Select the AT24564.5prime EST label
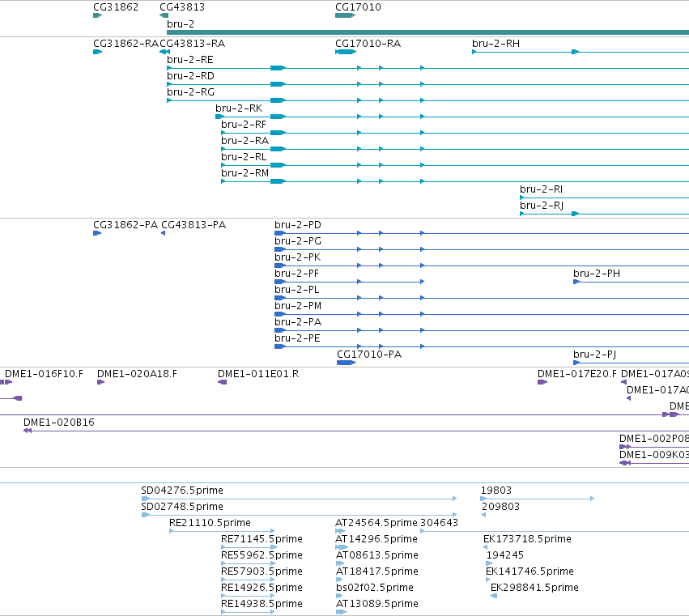Viewport: 689px width, 616px height. [x=376, y=523]
